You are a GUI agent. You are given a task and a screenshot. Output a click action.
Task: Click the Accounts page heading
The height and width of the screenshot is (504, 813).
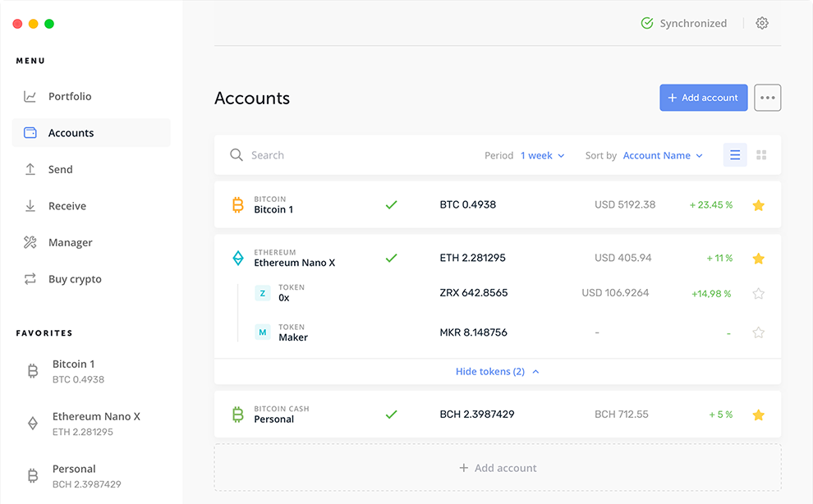(252, 98)
